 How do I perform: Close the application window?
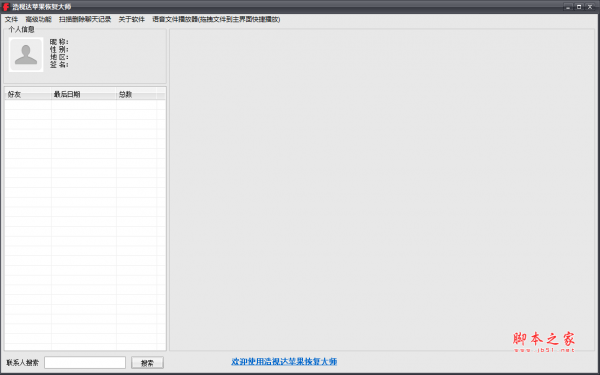pos(590,7)
